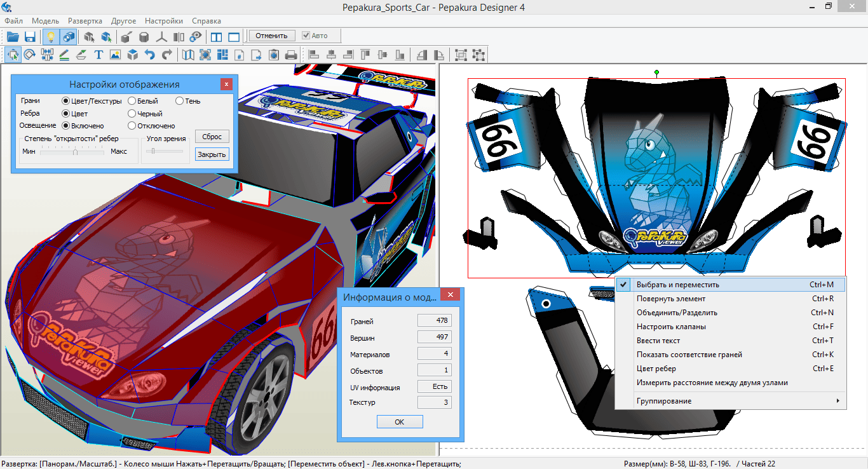Image resolution: width=868 pixels, height=469 pixels.
Task: Click the blue undo arrow icon
Action: 150,55
